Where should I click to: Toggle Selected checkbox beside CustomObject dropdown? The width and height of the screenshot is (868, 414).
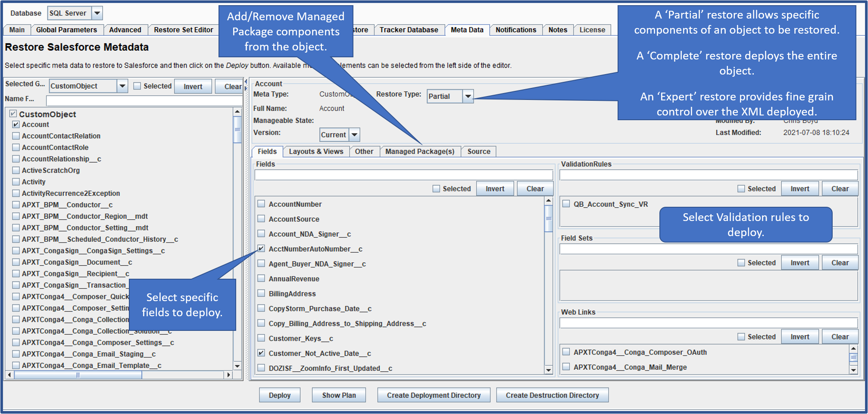pos(137,86)
